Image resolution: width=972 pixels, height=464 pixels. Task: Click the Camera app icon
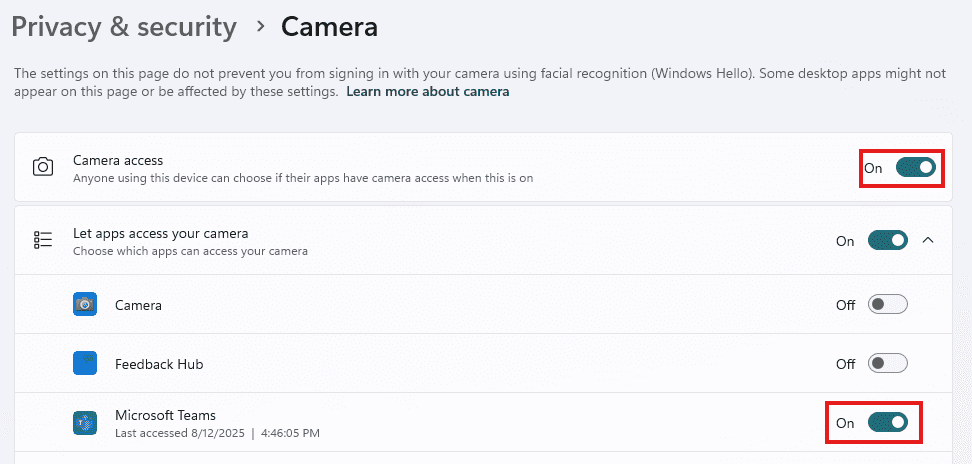(84, 305)
